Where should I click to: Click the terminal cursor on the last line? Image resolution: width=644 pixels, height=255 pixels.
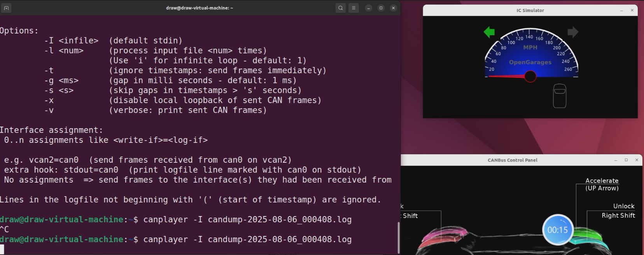point(2,249)
